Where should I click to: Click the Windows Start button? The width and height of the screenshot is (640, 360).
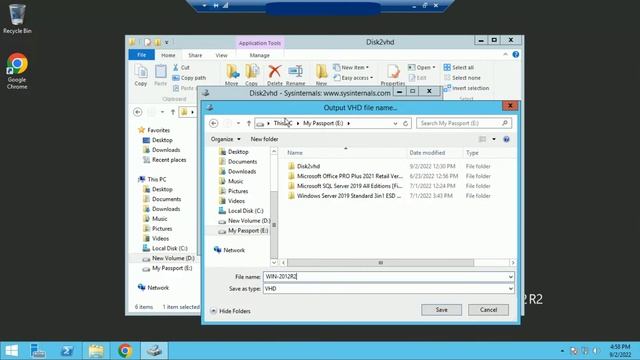11,351
